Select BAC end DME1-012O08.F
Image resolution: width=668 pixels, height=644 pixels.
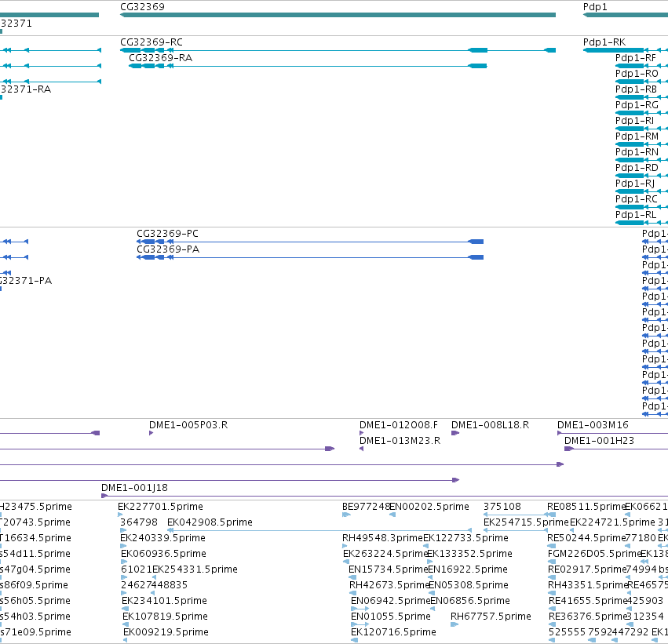[x=398, y=425]
